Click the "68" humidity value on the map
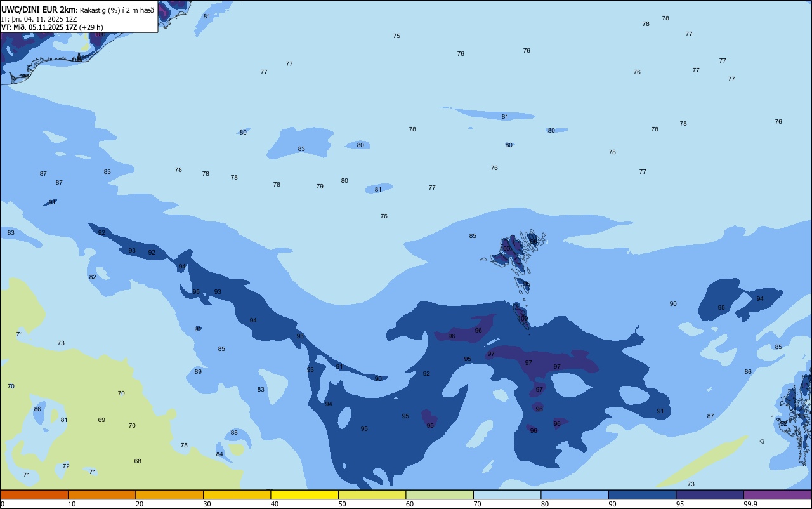This screenshot has width=812, height=509. click(138, 461)
